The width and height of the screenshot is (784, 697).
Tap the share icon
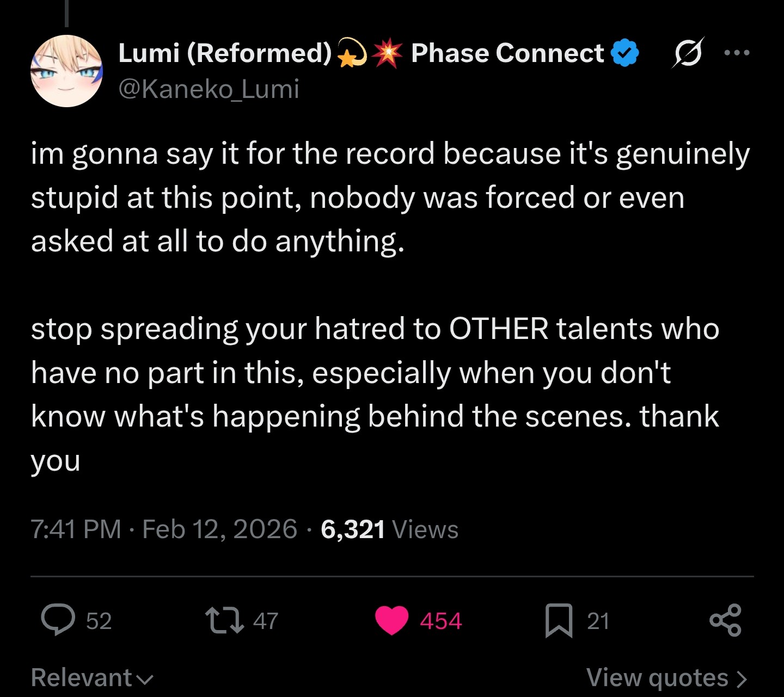725,620
